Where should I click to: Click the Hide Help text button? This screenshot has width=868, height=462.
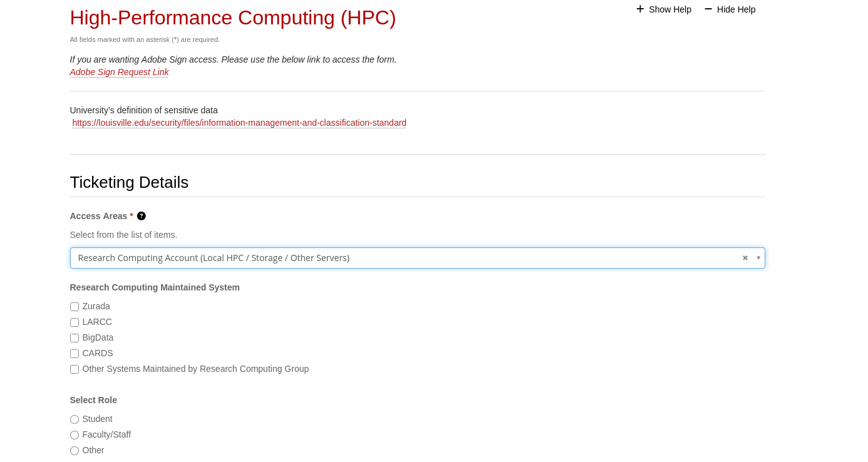pos(736,9)
